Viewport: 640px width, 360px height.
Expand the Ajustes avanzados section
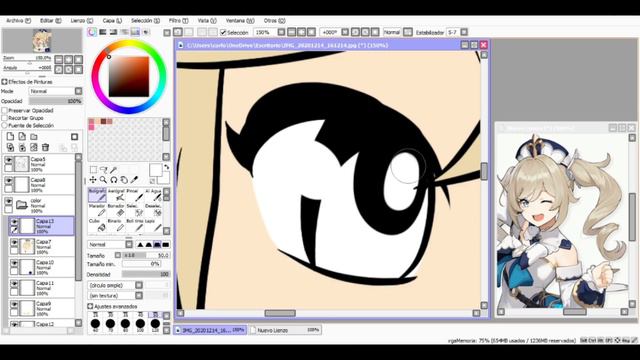(x=90, y=306)
